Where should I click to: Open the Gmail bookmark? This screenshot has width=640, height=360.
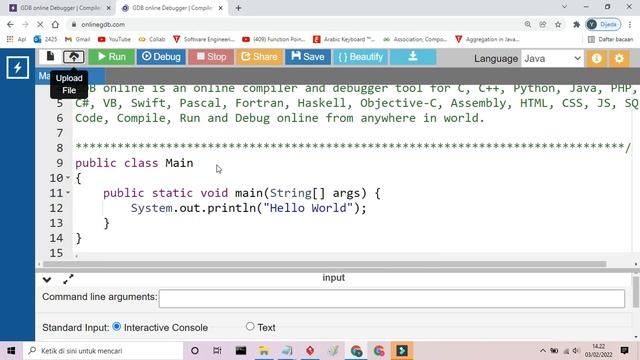point(78,39)
